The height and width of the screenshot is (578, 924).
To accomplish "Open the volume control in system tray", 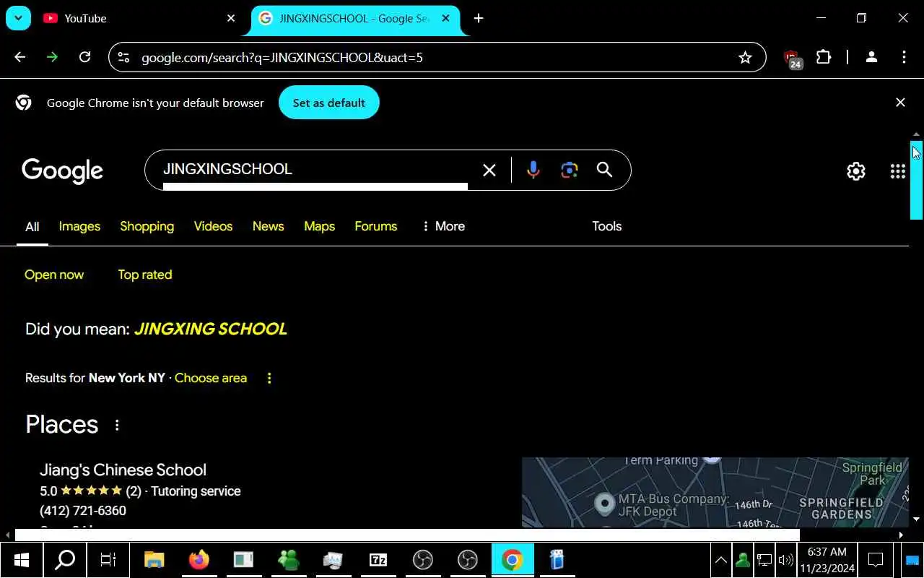I will 785,560.
